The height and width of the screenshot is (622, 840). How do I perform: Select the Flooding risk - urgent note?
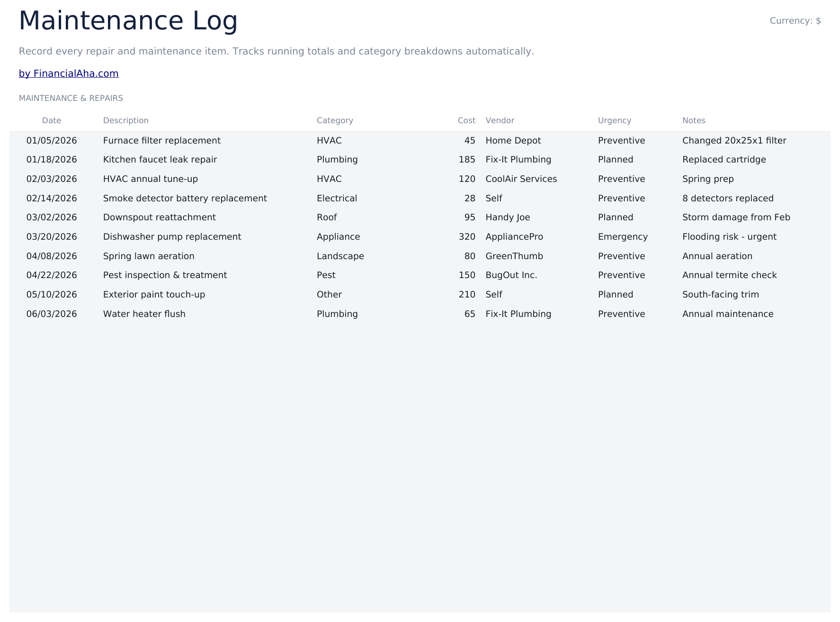click(729, 237)
